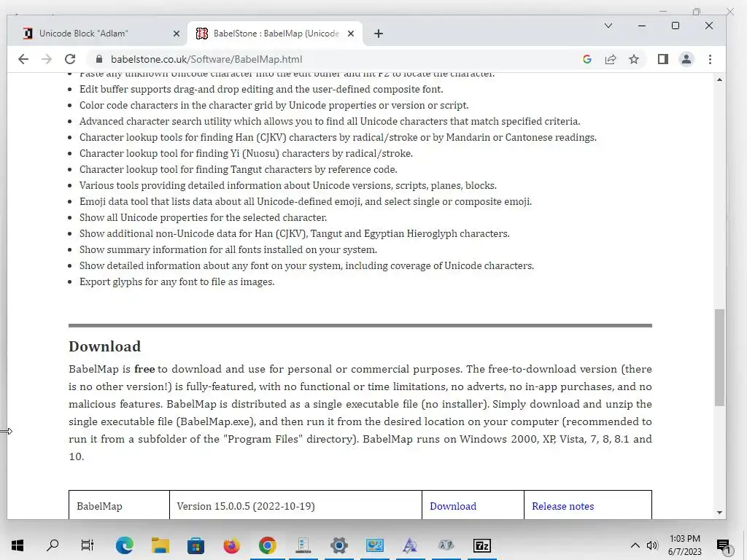
Task: Open the 7-Zip taskbar icon
Action: pyautogui.click(x=481, y=545)
